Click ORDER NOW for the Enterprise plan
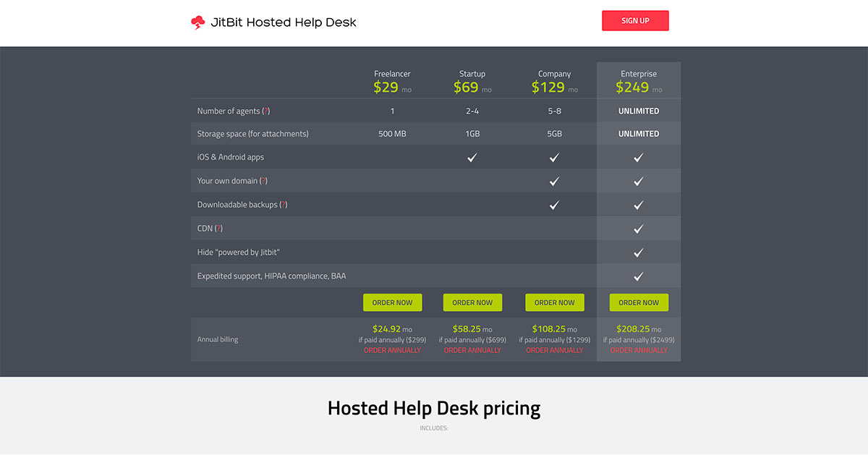 click(x=639, y=302)
